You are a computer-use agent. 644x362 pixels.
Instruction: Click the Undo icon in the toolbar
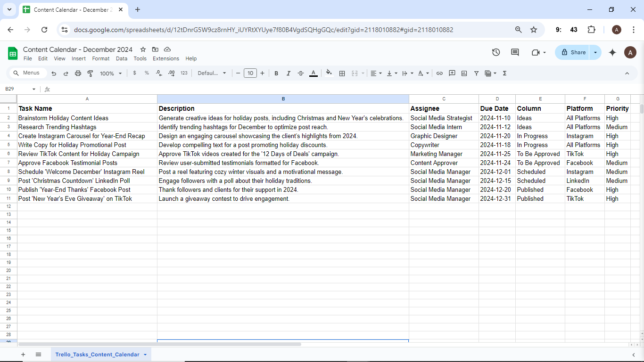pos(54,74)
